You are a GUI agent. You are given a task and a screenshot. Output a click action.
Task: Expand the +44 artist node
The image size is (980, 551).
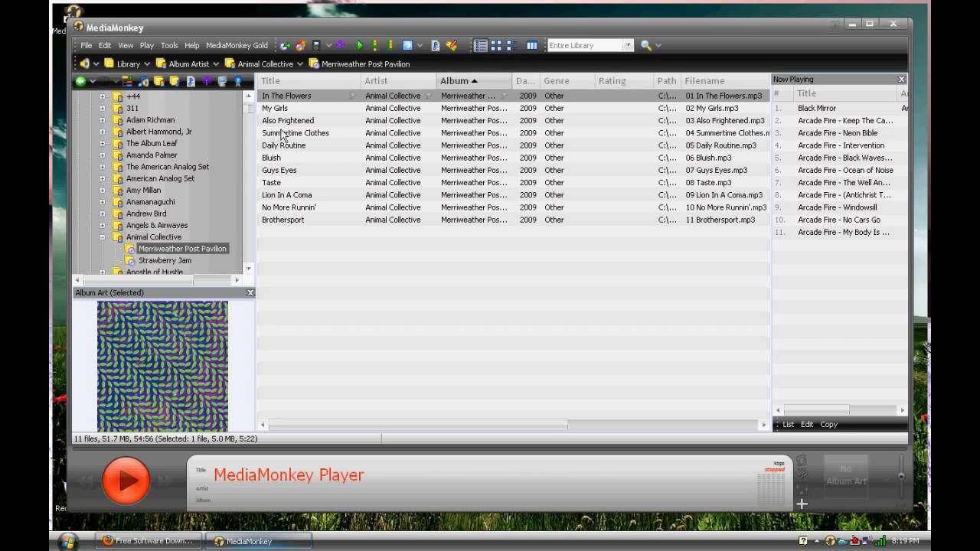(102, 96)
